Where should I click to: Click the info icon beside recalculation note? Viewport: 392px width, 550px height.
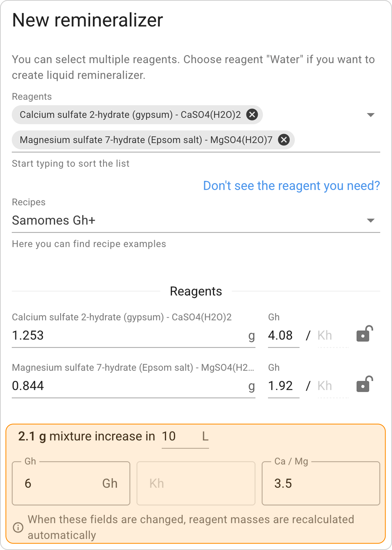(18, 527)
